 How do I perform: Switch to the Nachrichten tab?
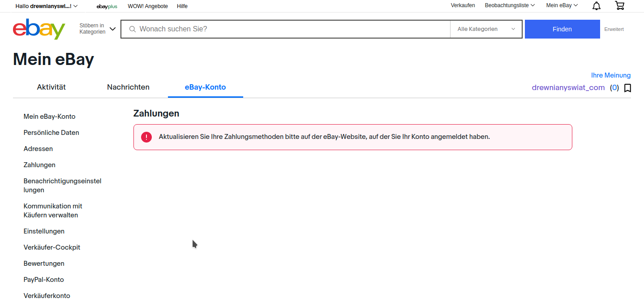(x=128, y=87)
